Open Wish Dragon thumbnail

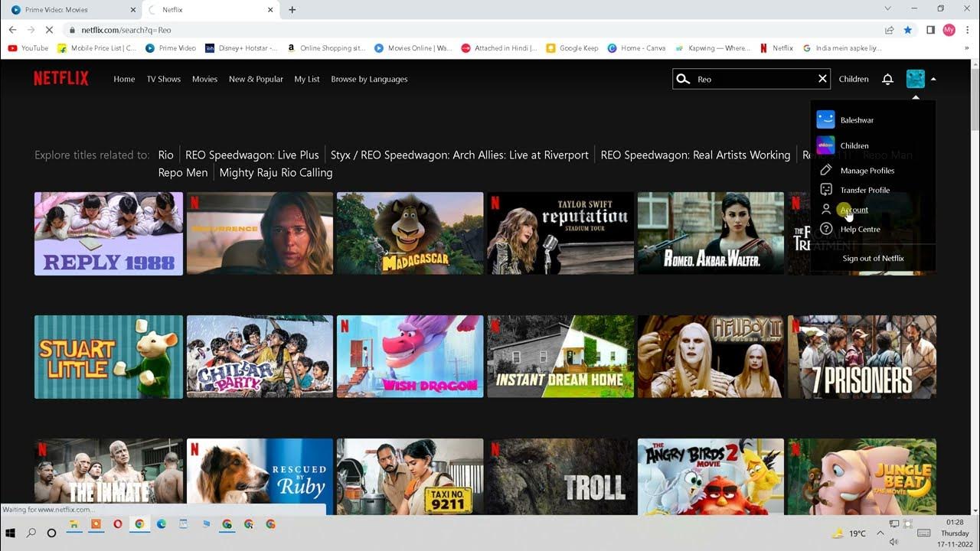(410, 357)
